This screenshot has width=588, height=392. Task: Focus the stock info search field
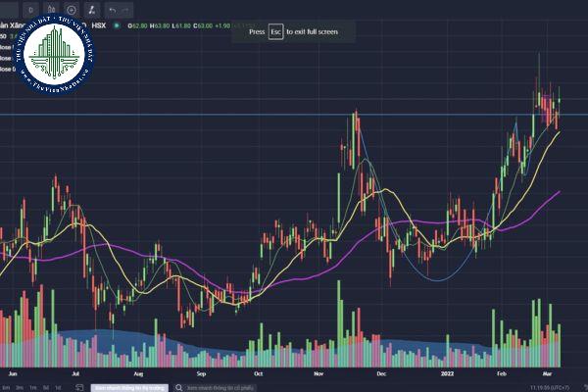tap(220, 387)
